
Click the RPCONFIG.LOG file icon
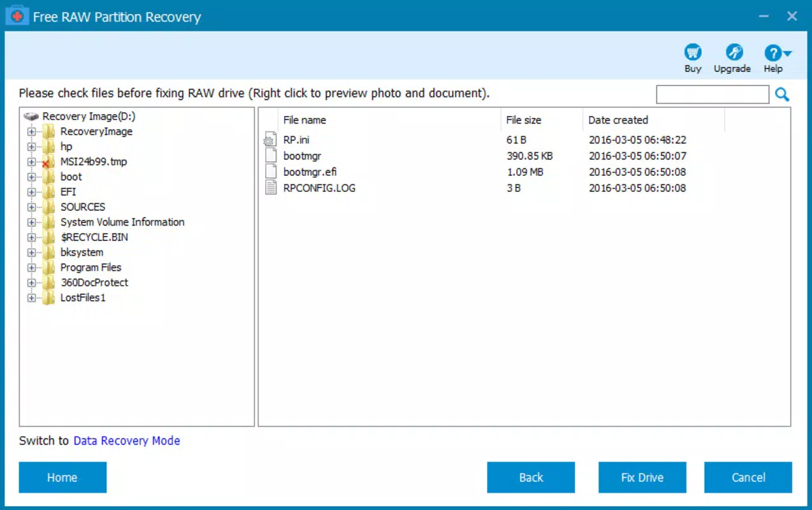pos(271,188)
